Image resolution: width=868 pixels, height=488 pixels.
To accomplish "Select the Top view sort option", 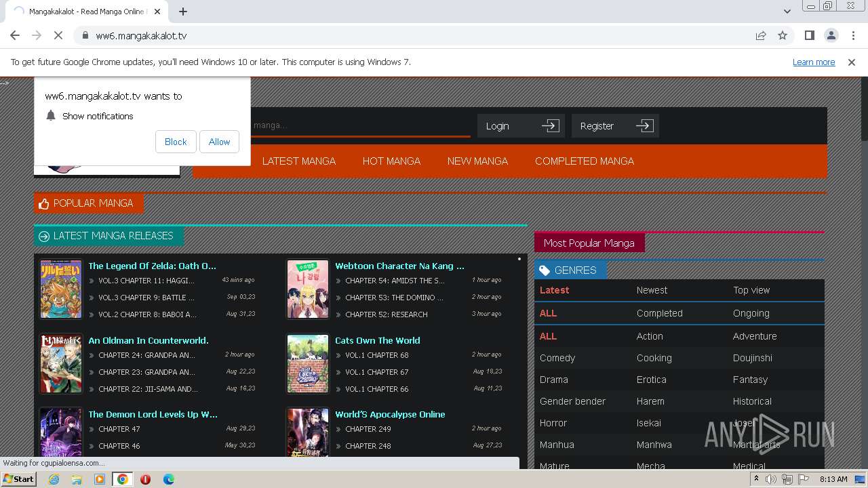I will 751,290.
